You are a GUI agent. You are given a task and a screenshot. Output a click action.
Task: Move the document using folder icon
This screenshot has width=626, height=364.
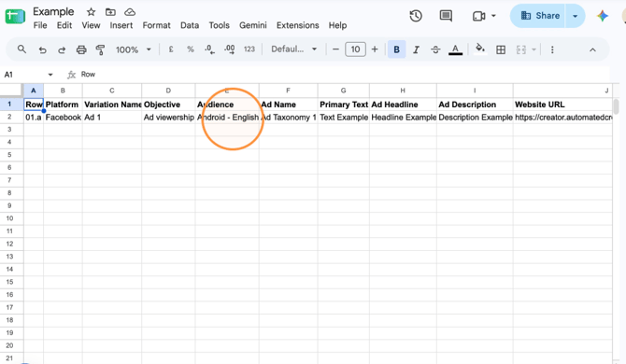(110, 12)
